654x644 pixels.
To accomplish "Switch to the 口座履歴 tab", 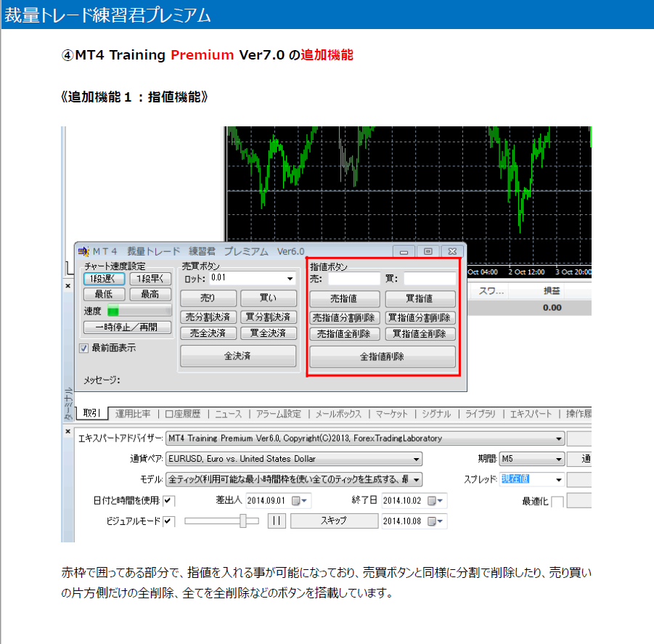I will 183,414.
